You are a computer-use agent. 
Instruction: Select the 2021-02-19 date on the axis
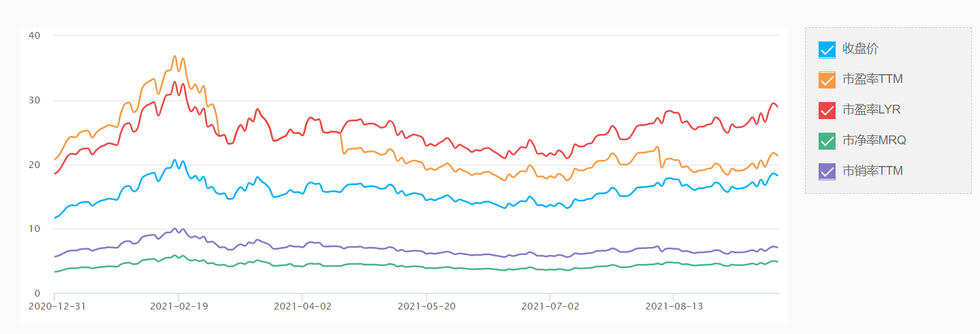click(178, 306)
